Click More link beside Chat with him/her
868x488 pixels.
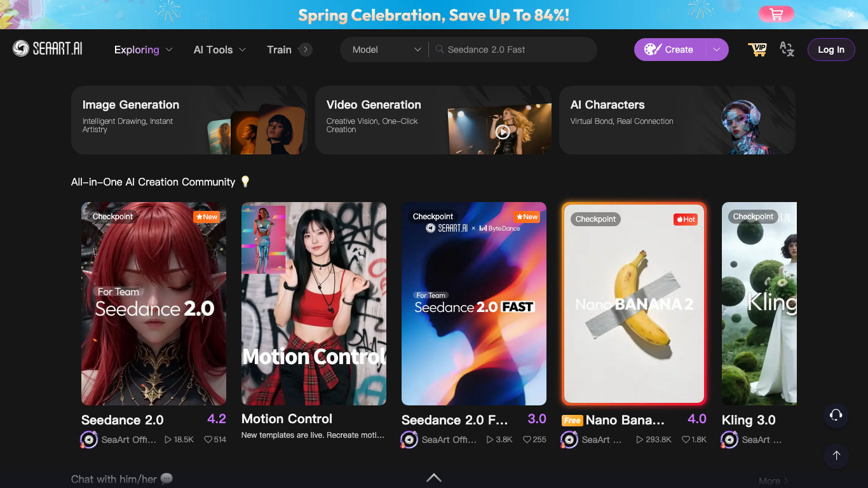pos(773,481)
